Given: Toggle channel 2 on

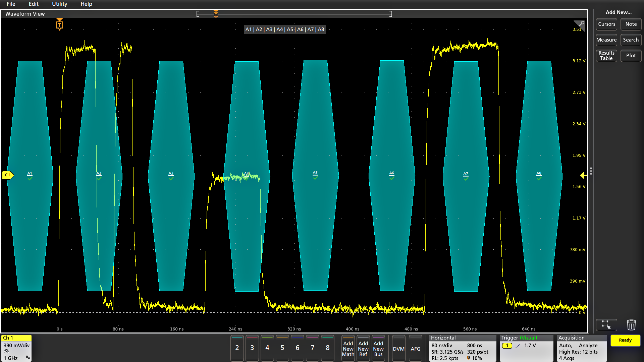Looking at the screenshot, I should pos(237,348).
